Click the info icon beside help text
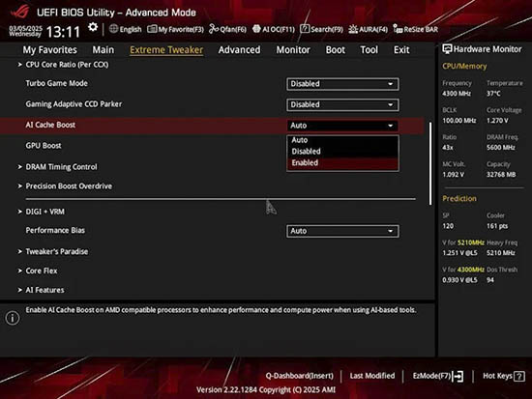 (x=13, y=318)
